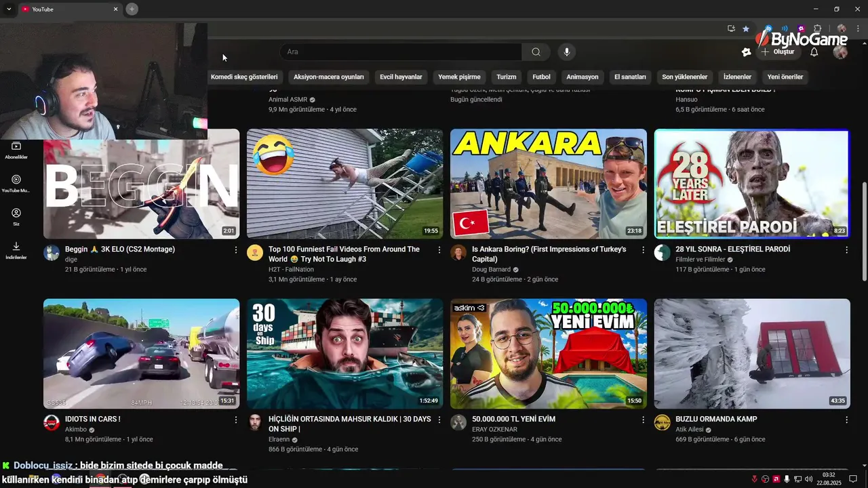Click taskbar microphone tray icon

click(787, 479)
